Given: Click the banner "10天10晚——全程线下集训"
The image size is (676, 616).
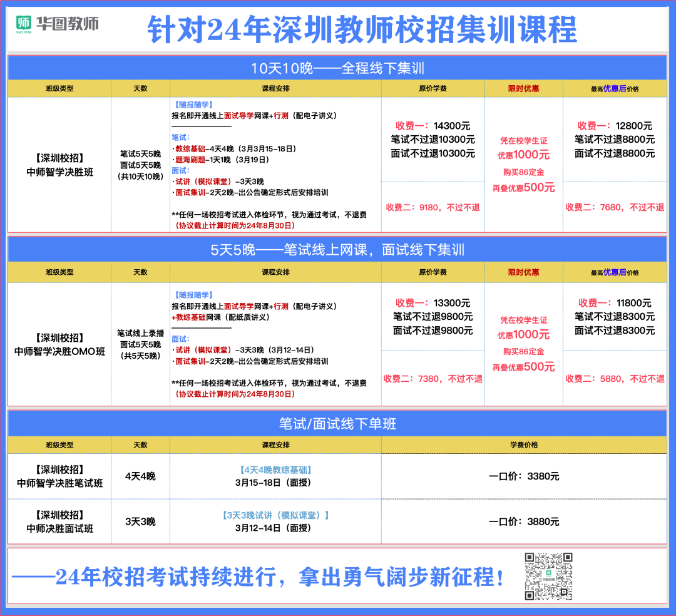Looking at the screenshot, I should 337,68.
